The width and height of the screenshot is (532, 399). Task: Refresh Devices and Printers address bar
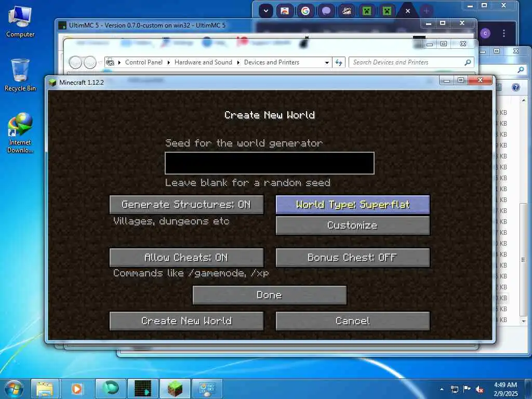(x=339, y=62)
